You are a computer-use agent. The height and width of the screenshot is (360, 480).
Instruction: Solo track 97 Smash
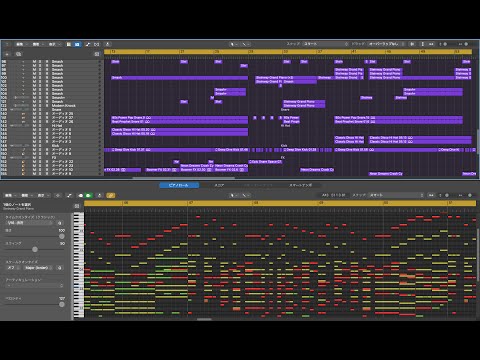(40, 66)
